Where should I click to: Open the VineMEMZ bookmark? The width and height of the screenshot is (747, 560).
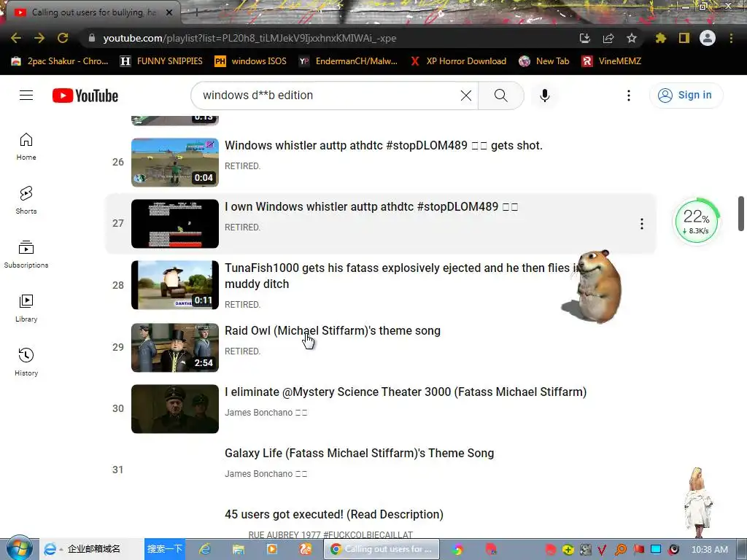pyautogui.click(x=612, y=61)
